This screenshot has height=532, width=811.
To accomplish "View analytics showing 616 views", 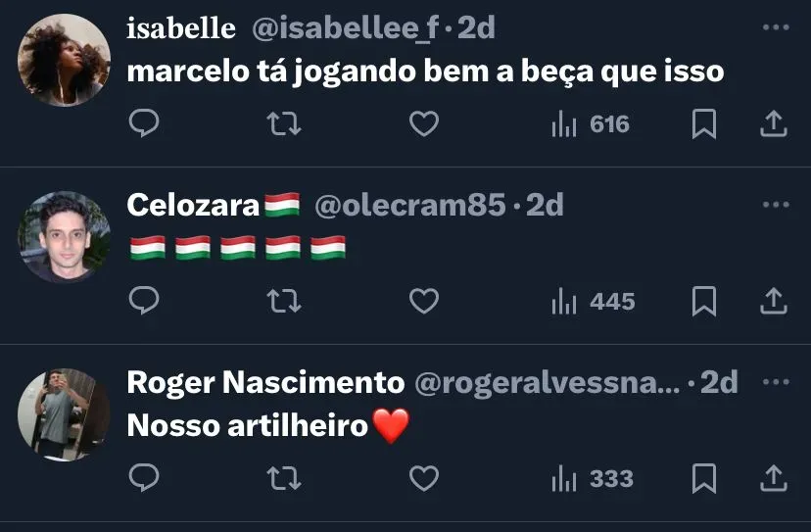I will pos(591,124).
